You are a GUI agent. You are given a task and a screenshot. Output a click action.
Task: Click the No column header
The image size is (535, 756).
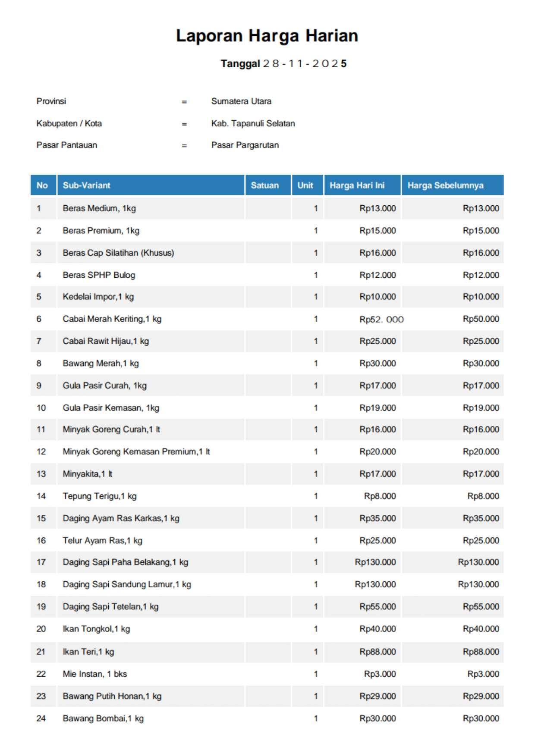coord(42,185)
